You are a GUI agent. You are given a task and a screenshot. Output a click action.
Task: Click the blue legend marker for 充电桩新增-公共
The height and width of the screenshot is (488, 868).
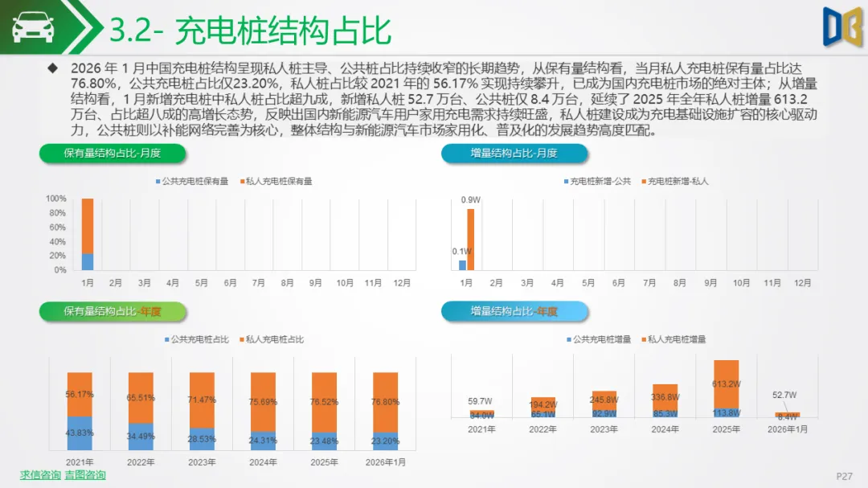pos(567,182)
